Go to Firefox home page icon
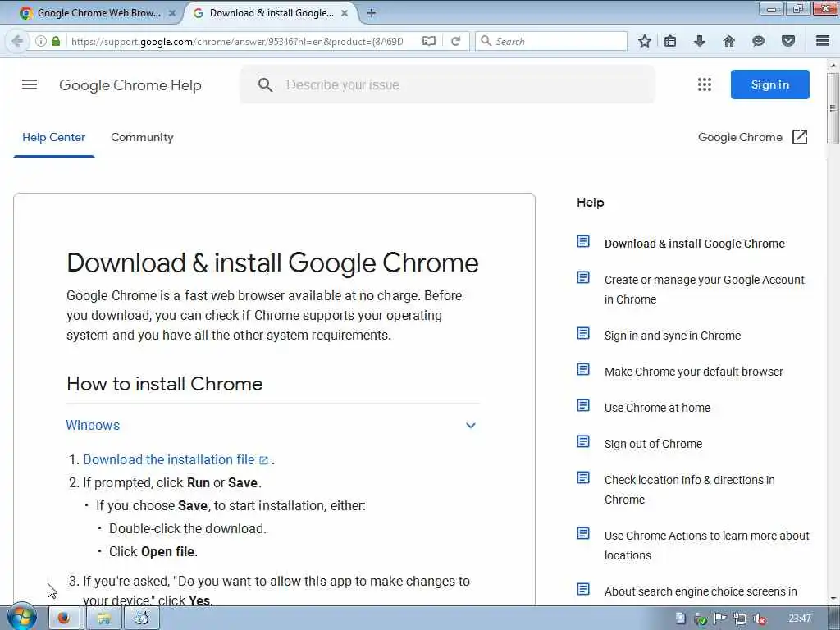 729,41
